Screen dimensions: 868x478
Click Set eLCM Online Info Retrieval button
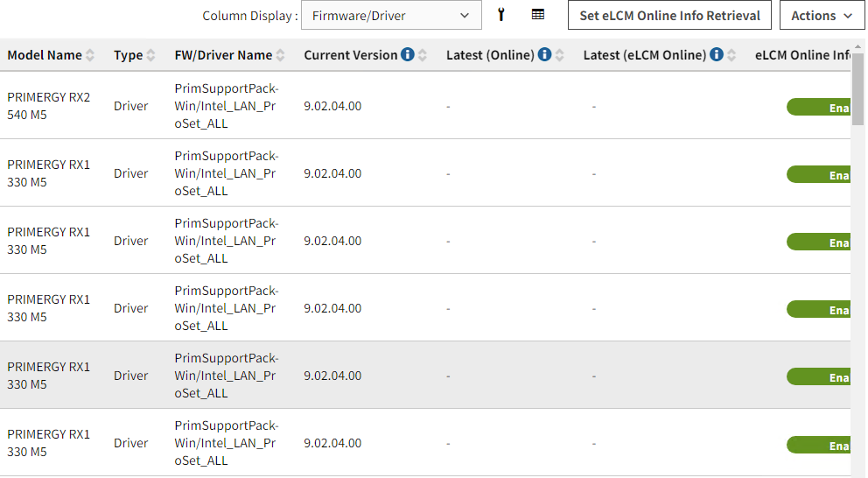tap(669, 16)
